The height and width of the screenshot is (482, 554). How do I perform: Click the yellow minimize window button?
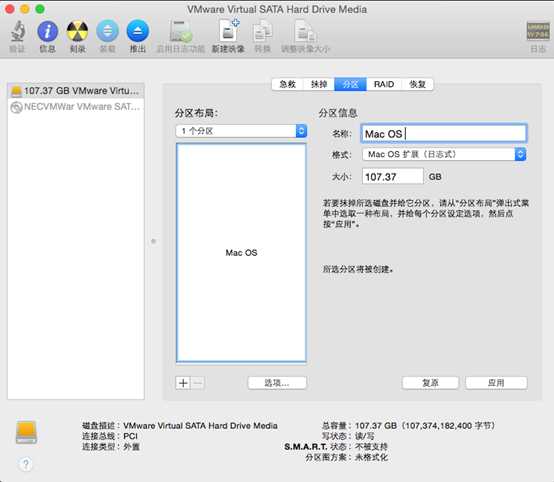25,9
